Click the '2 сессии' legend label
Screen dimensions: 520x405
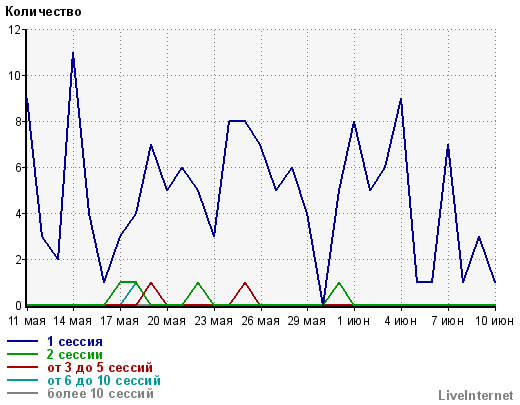pos(75,355)
